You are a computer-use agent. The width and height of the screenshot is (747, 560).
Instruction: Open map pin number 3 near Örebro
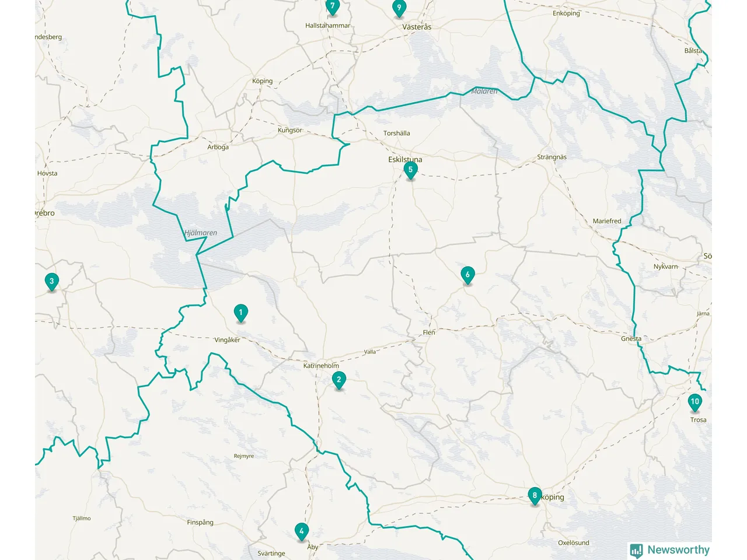pyautogui.click(x=51, y=282)
